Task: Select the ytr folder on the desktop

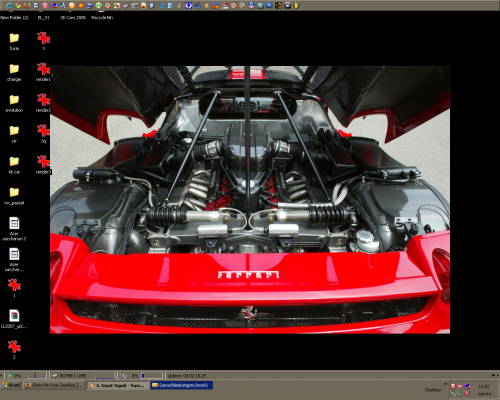Action: point(14,130)
